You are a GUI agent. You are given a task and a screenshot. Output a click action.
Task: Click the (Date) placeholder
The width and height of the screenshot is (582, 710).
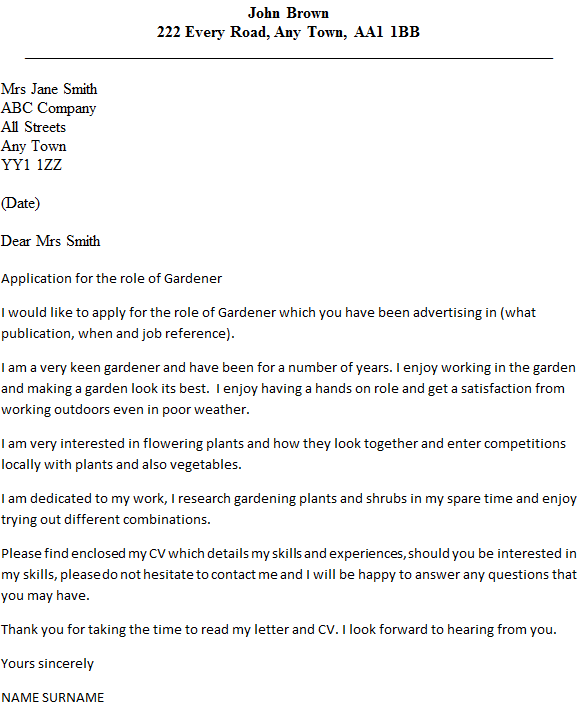tap(20, 203)
